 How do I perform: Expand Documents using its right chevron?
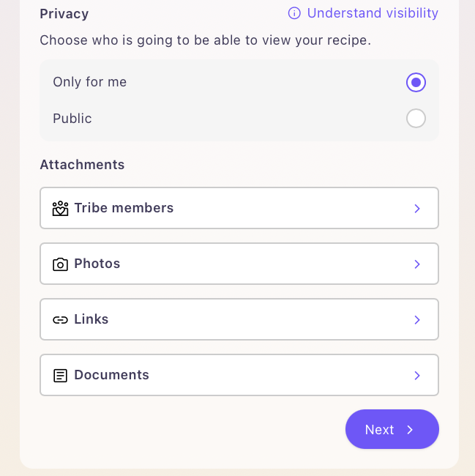[x=417, y=376]
